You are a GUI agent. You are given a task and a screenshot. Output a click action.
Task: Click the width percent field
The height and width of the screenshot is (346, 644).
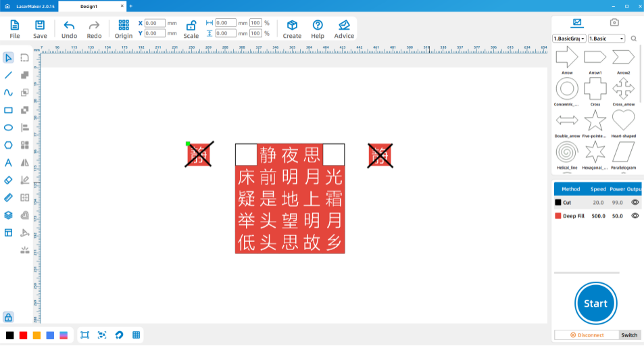255,23
